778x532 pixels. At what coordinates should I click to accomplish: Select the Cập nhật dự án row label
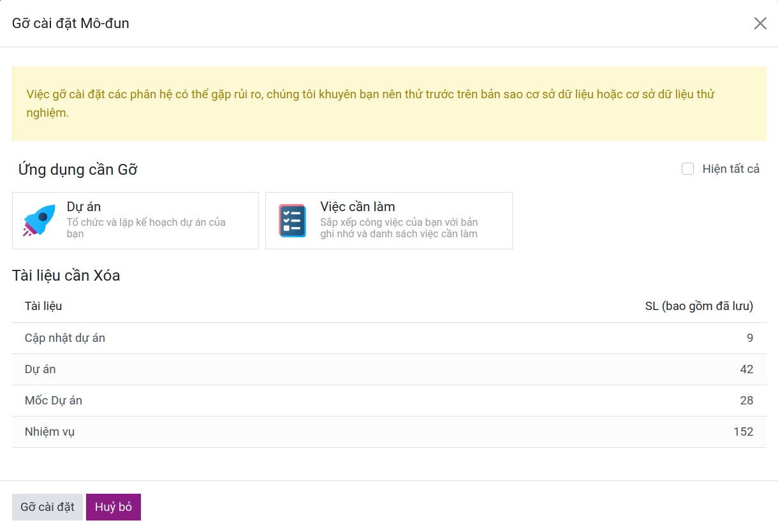pyautogui.click(x=65, y=338)
